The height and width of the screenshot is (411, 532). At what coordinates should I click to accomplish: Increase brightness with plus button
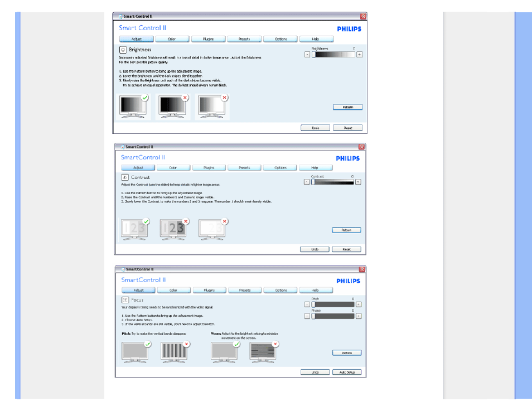(359, 54)
